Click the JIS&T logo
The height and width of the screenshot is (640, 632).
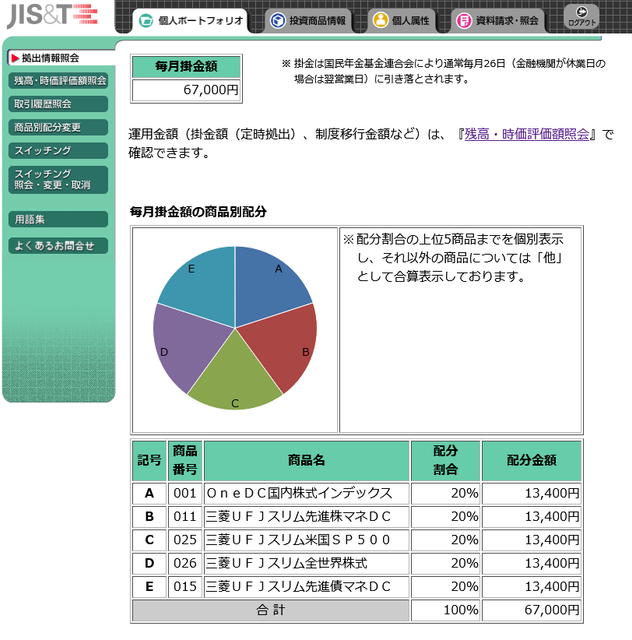click(x=52, y=15)
